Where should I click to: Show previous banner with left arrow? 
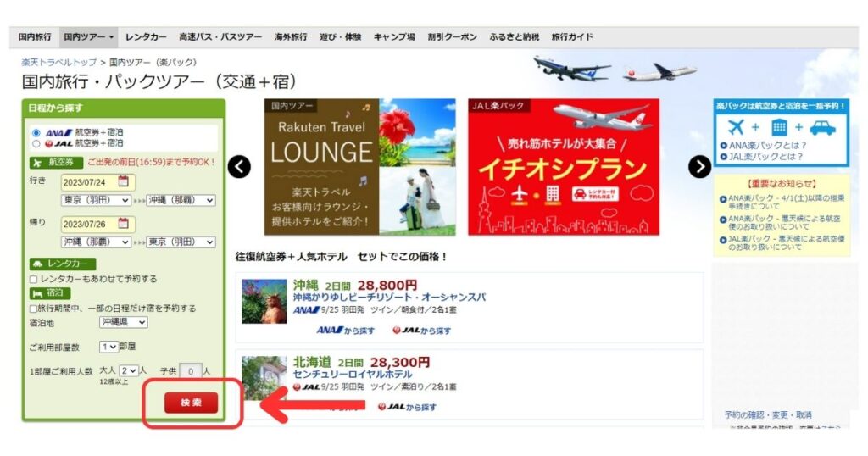point(239,167)
